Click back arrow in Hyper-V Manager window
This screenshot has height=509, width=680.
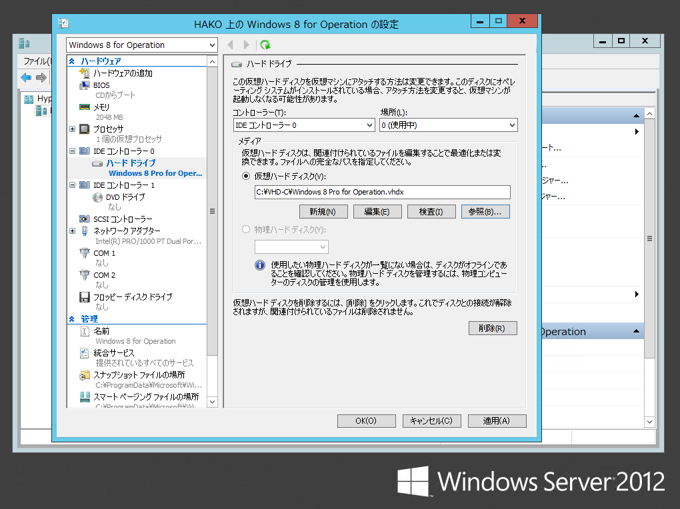coord(26,78)
